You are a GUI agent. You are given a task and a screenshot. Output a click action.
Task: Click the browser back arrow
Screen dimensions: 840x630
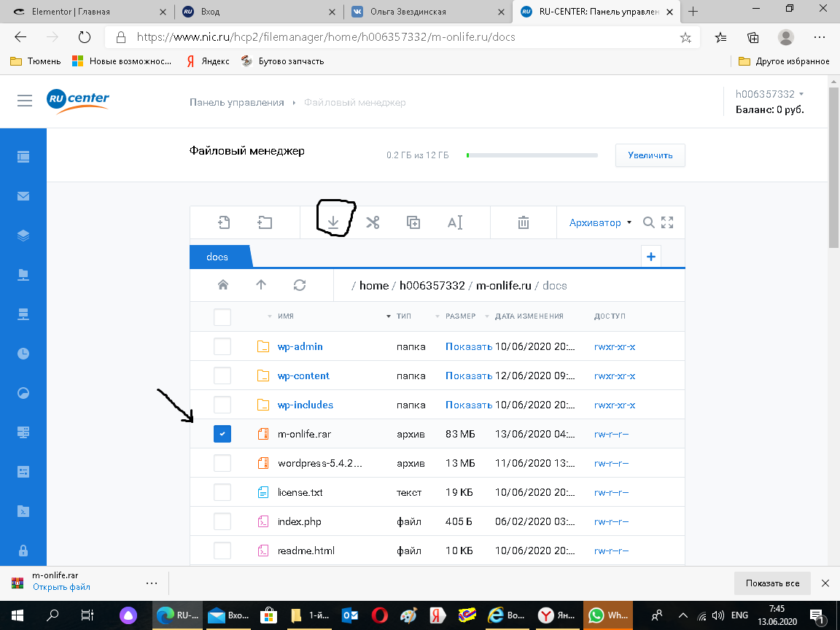click(x=20, y=37)
